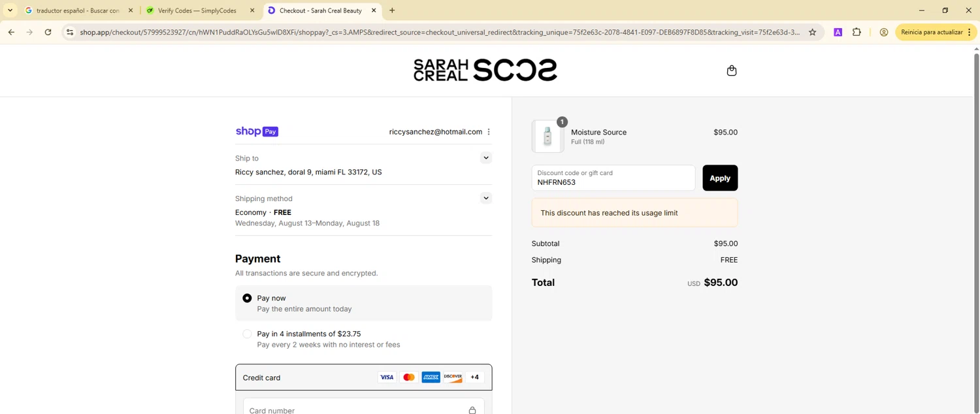Click the Shop Pay logo
Image resolution: width=980 pixels, height=414 pixels.
click(257, 131)
